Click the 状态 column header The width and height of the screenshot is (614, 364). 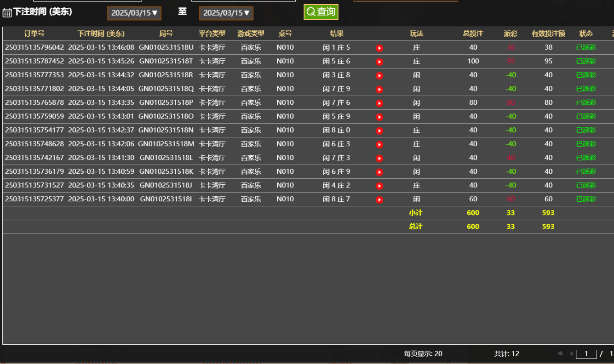586,34
